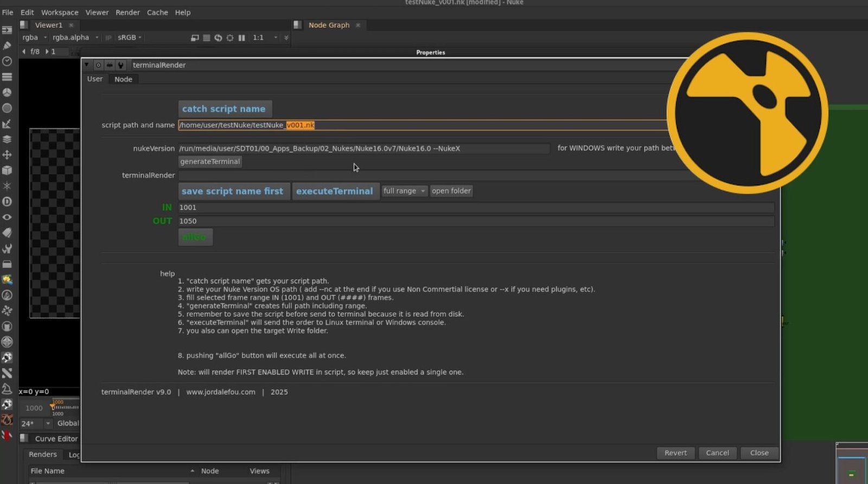Open the Render menu
The width and height of the screenshot is (868, 484).
[x=127, y=12]
